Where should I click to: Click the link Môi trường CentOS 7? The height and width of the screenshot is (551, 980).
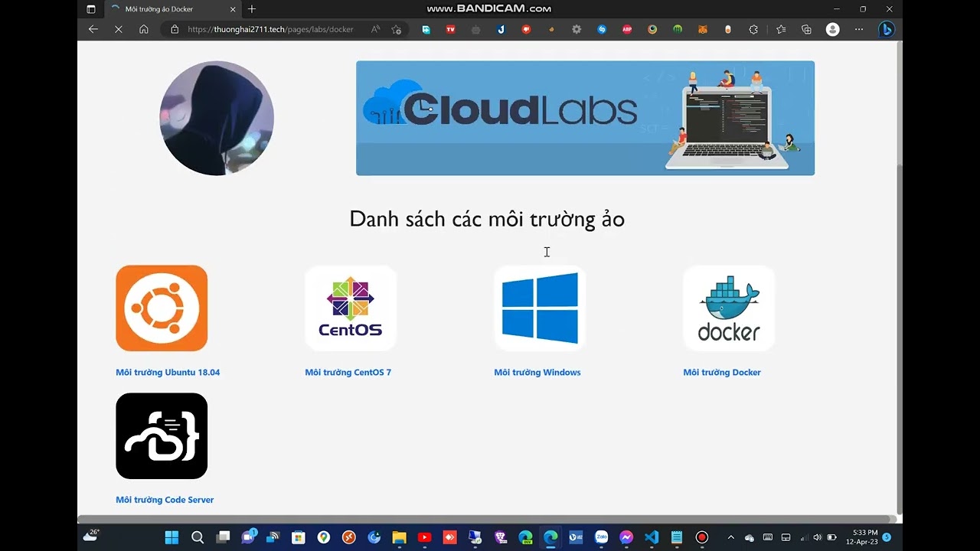point(348,373)
